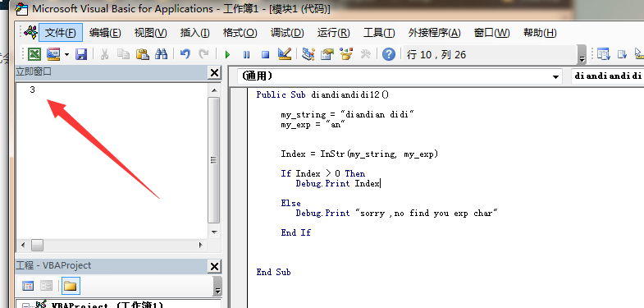
Task: Open the 插入(I) menu
Action: click(194, 33)
